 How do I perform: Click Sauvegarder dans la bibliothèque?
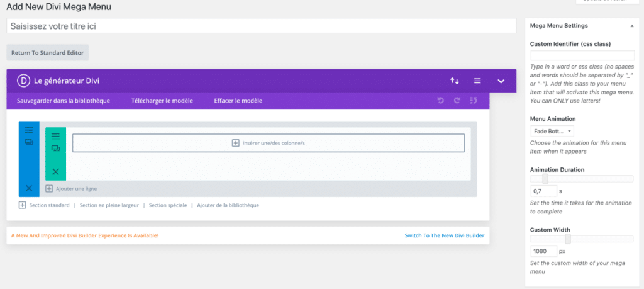click(64, 101)
